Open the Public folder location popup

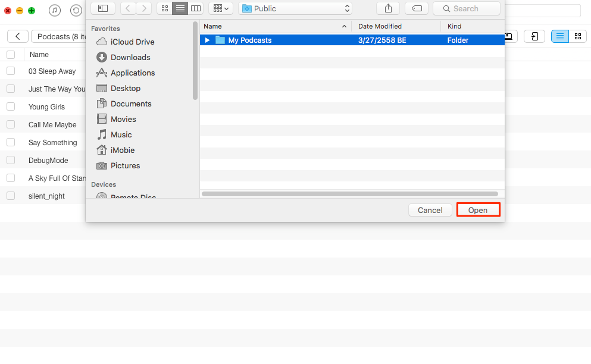(295, 8)
